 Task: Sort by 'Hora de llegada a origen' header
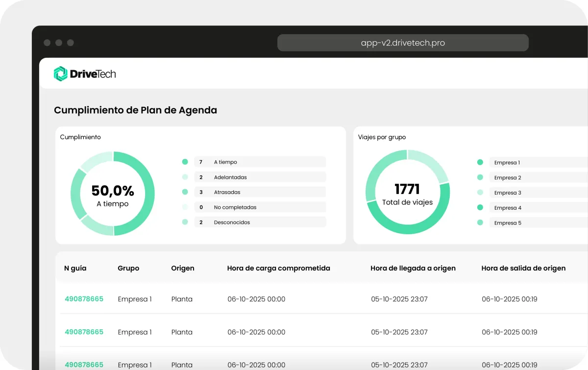[413, 268]
